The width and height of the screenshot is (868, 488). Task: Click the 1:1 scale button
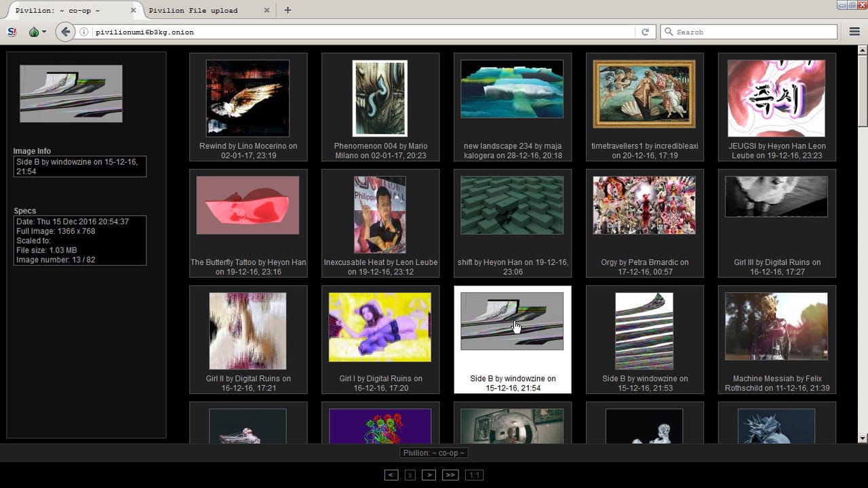[475, 474]
